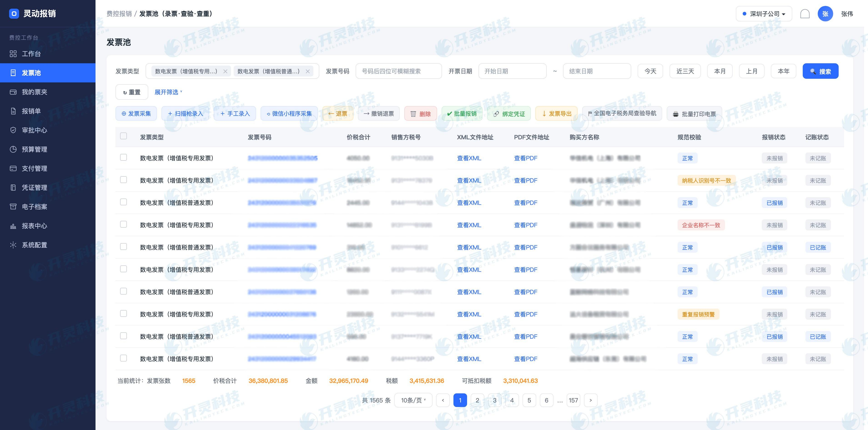Click 撤销退票 button
Image resolution: width=868 pixels, height=430 pixels.
click(x=379, y=114)
